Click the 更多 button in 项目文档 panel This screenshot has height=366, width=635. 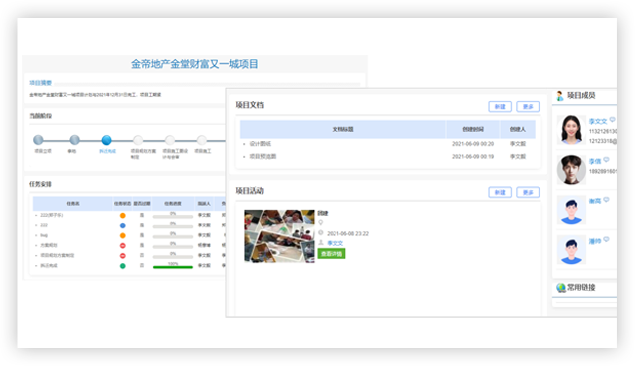[528, 106]
